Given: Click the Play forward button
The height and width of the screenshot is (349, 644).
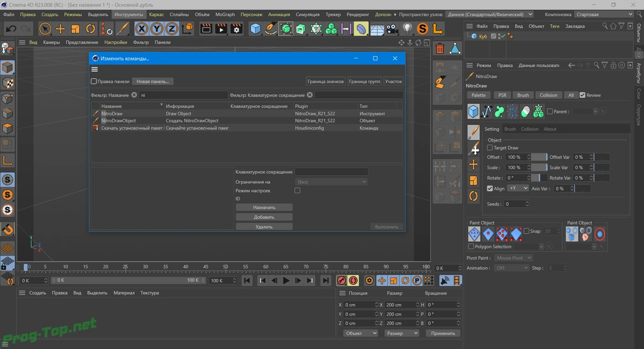Looking at the screenshot, I should click(x=286, y=280).
